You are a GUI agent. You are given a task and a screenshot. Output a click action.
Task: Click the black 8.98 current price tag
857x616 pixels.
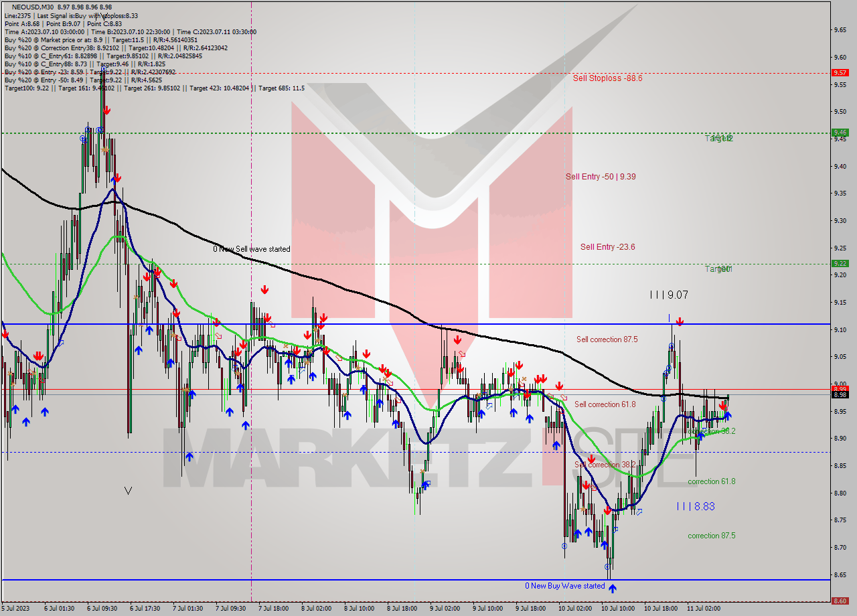(x=840, y=394)
